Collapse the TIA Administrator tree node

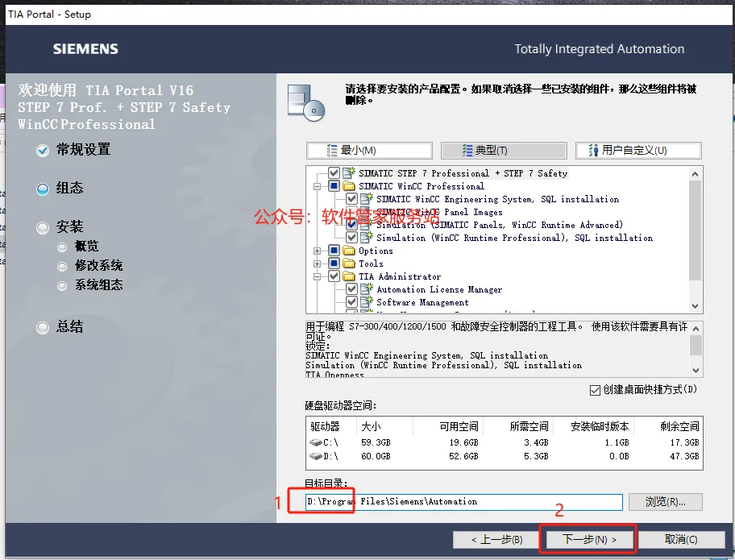[x=318, y=277]
